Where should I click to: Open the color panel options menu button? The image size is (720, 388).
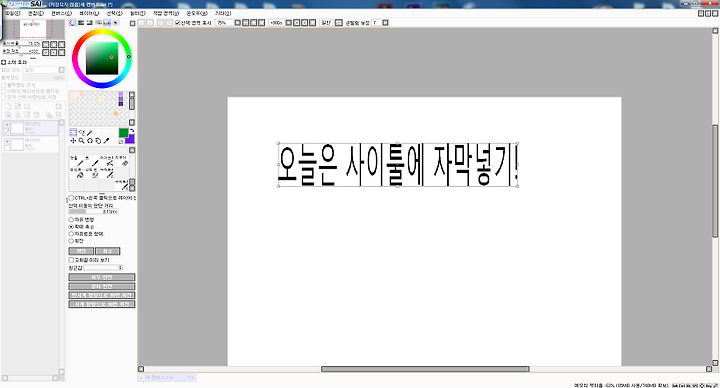tap(133, 23)
